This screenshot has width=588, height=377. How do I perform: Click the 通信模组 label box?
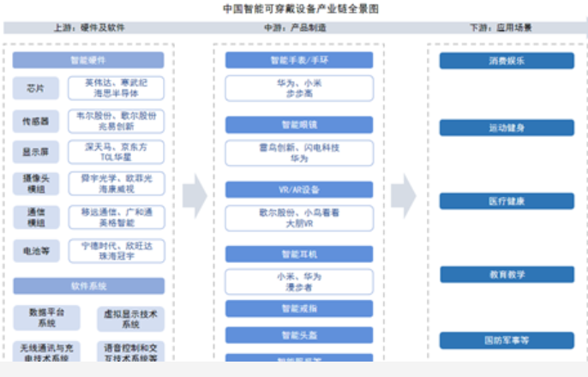tap(36, 218)
